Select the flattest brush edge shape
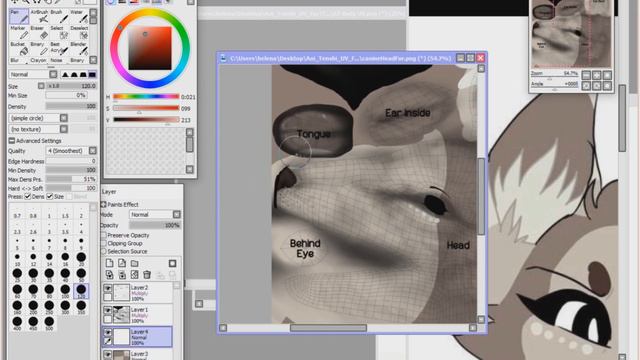 tap(93, 75)
